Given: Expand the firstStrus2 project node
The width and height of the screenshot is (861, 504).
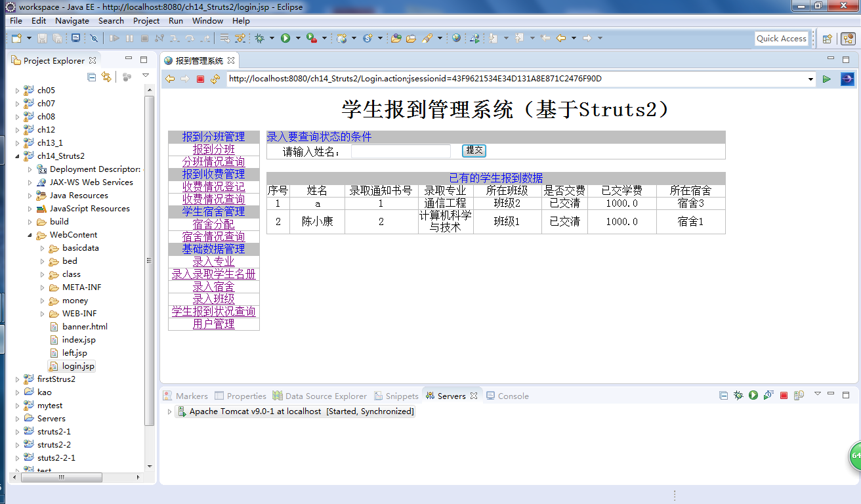Looking at the screenshot, I should [x=18, y=379].
